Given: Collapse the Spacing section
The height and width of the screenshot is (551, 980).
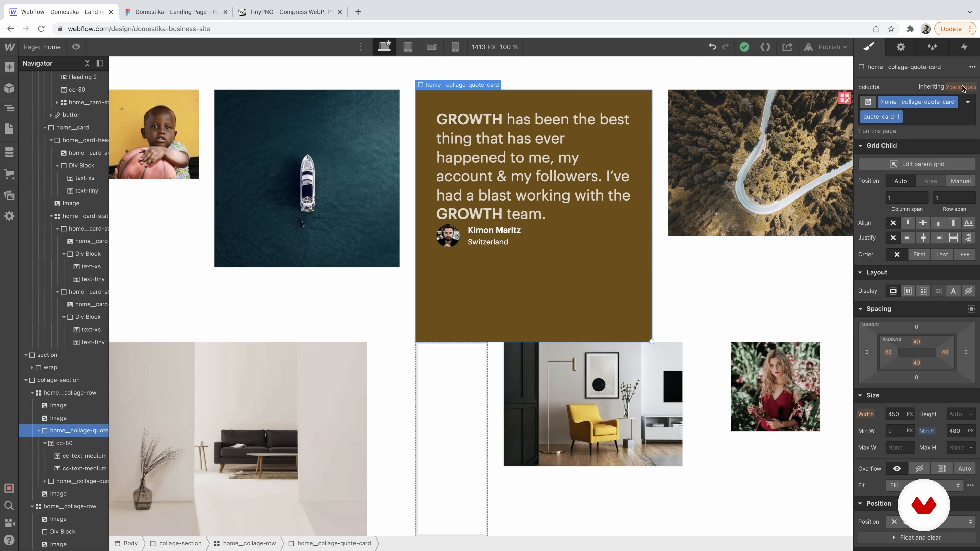Looking at the screenshot, I should tap(860, 309).
